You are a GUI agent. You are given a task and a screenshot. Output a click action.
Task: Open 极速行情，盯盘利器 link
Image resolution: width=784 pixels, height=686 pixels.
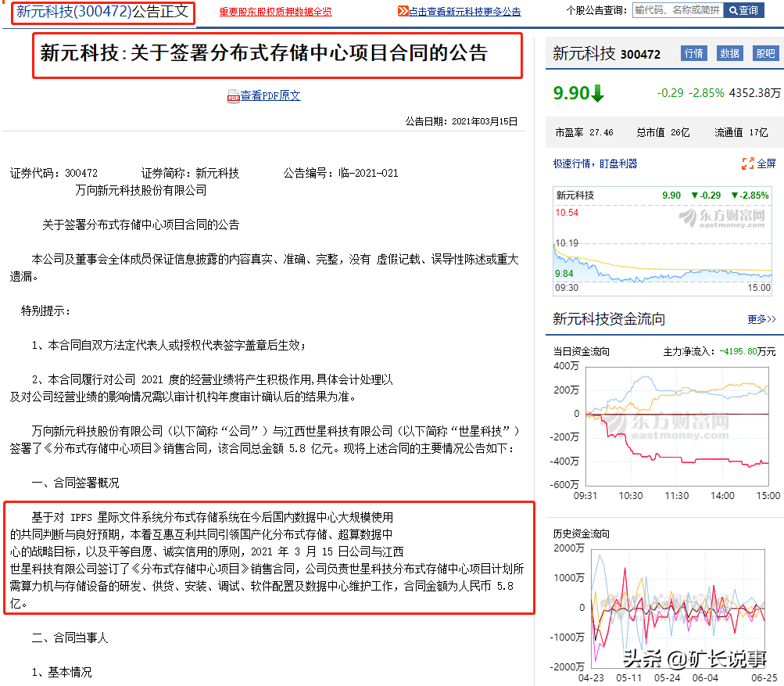coord(595,163)
